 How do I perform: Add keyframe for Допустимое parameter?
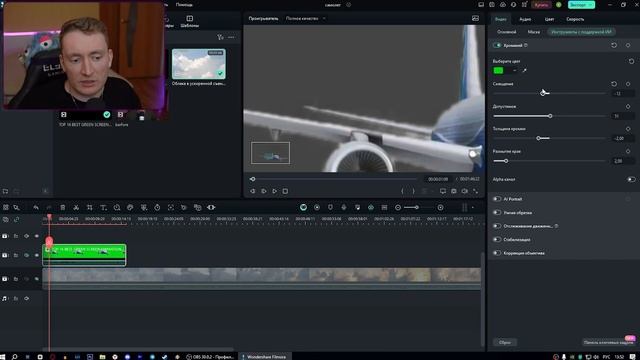(x=628, y=106)
